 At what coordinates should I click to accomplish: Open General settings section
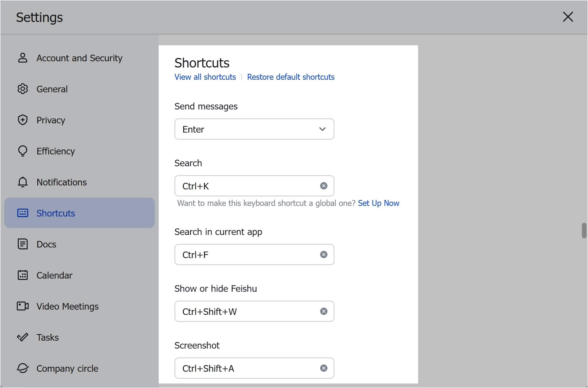pyautogui.click(x=79, y=89)
